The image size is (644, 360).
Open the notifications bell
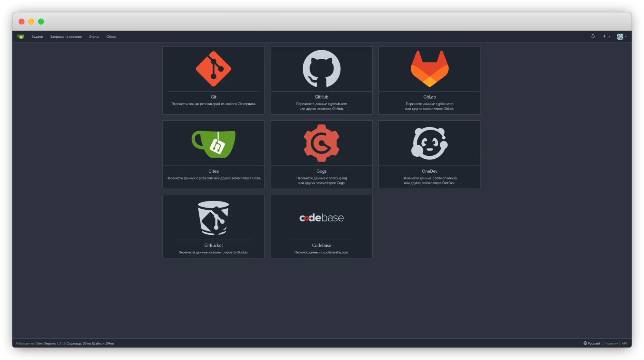tap(593, 36)
